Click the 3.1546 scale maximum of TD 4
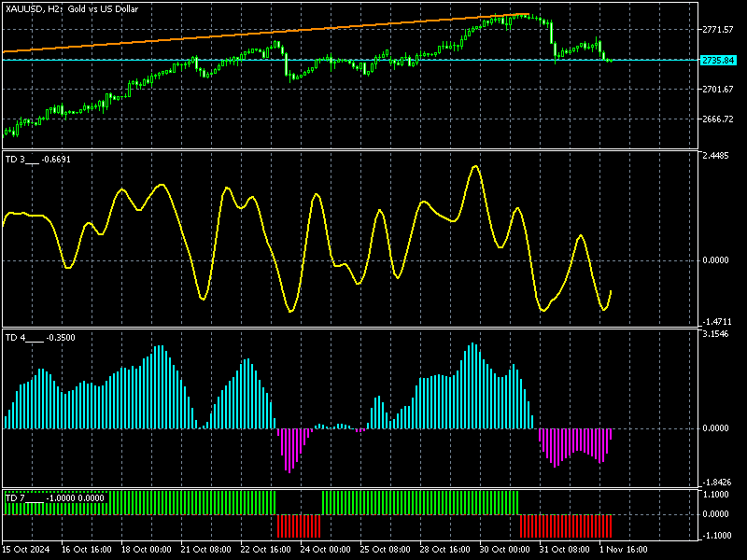747x560 pixels. coord(715,334)
